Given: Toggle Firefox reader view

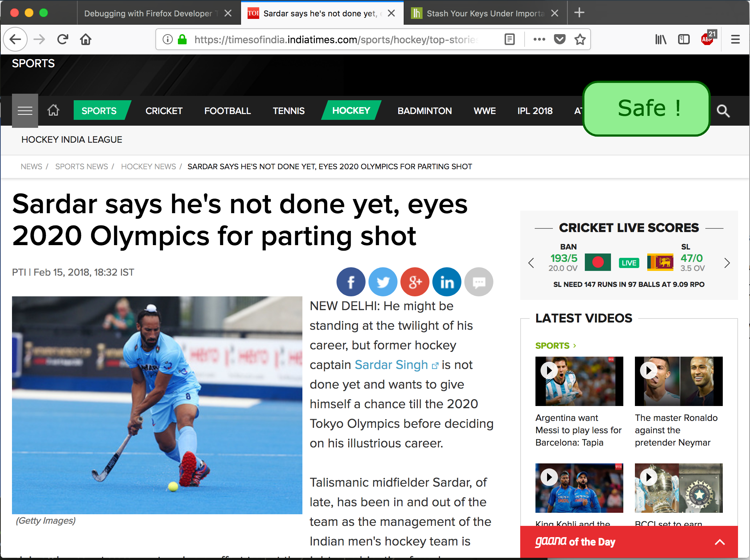Looking at the screenshot, I should tap(510, 39).
